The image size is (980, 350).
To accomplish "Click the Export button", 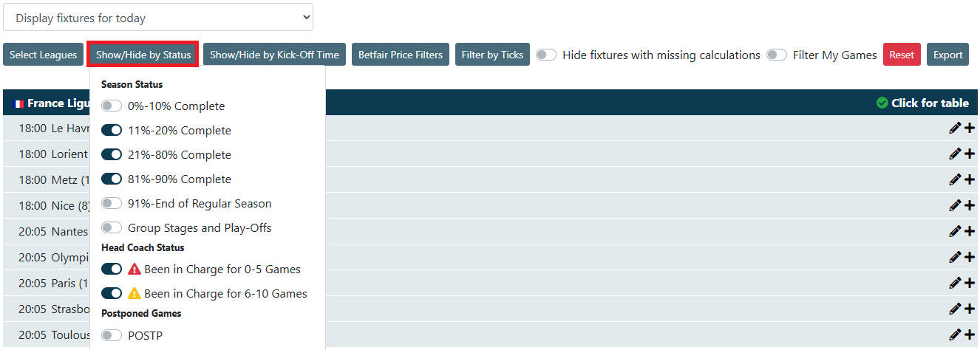I will 947,55.
